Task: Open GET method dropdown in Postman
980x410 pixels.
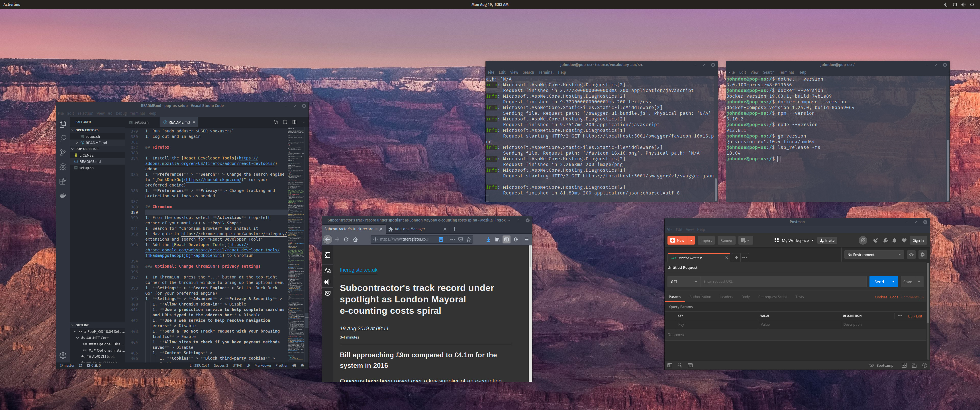Action: point(684,282)
